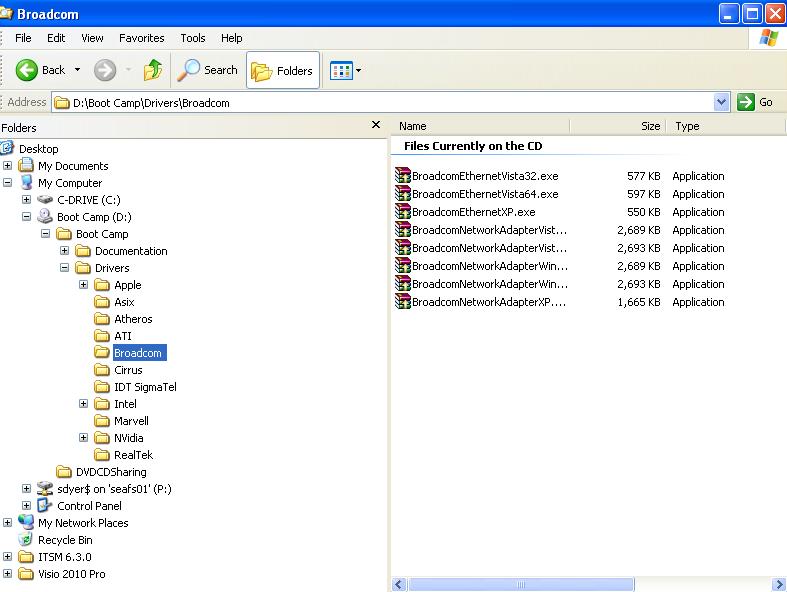Collapse the Drivers folder node

click(x=64, y=268)
